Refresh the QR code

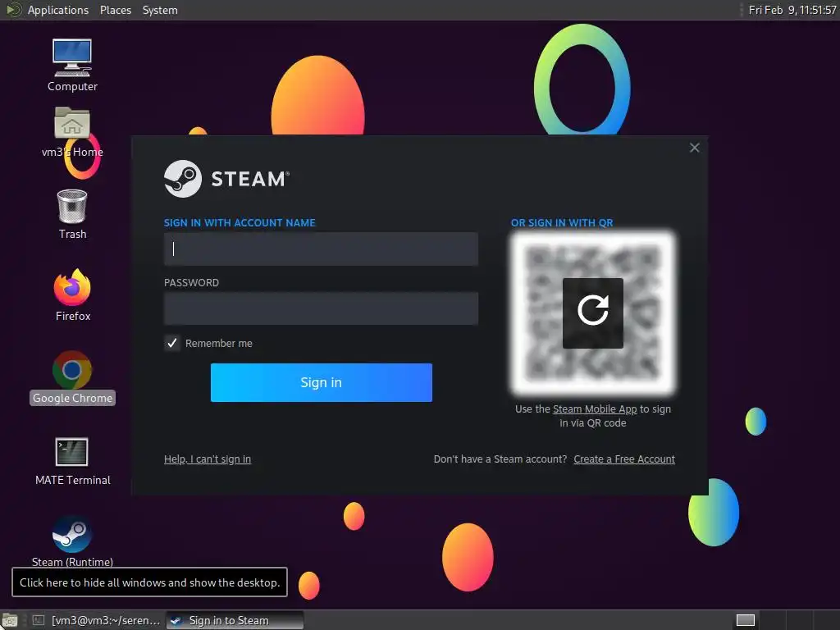[592, 313]
